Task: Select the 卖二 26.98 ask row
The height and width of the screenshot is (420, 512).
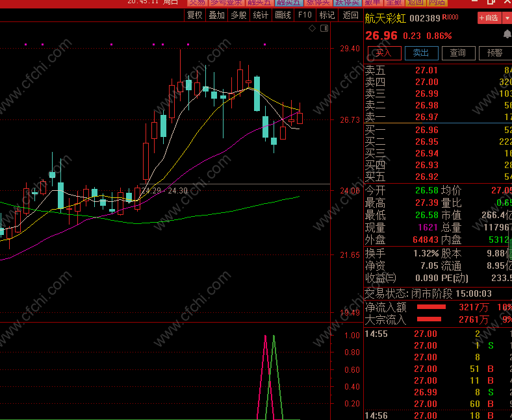Action: [438, 105]
